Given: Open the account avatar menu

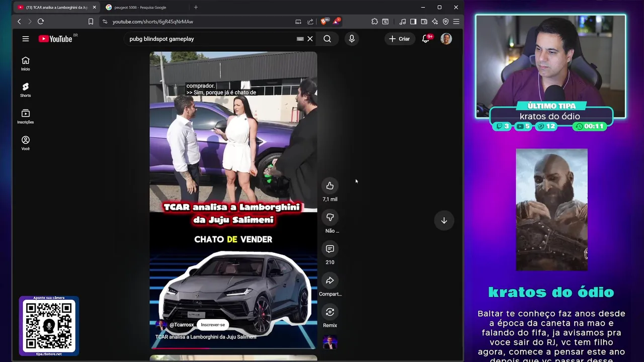Looking at the screenshot, I should 446,39.
